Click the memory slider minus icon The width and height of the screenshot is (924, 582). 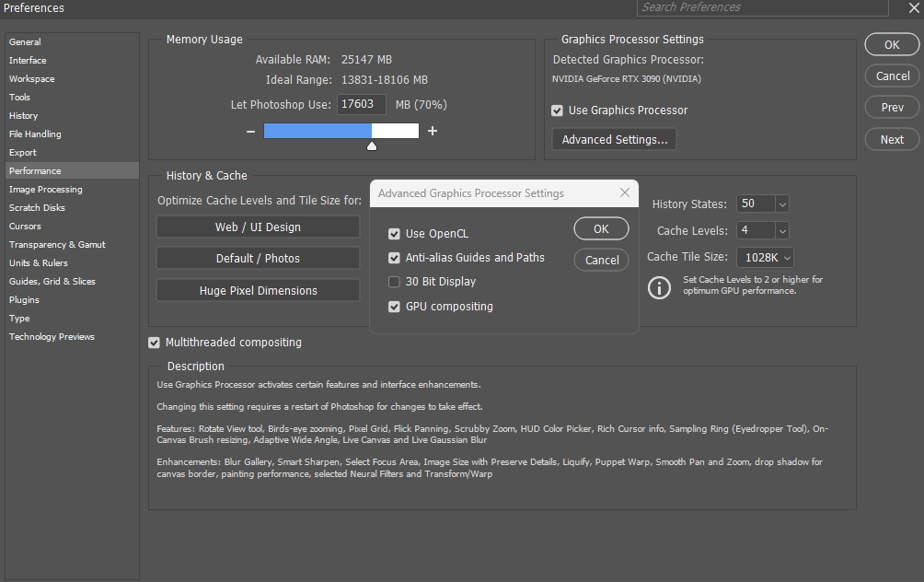tap(250, 131)
